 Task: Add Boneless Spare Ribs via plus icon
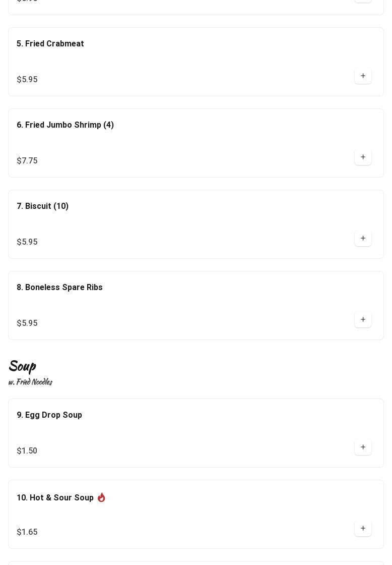363,320
